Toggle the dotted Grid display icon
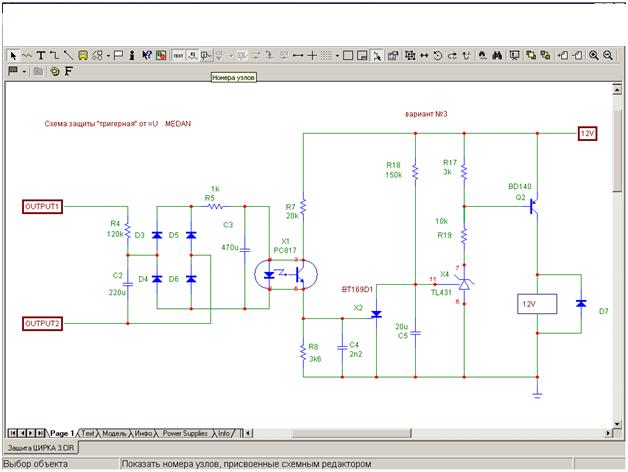This screenshot has height=472, width=628. pyautogui.click(x=326, y=56)
